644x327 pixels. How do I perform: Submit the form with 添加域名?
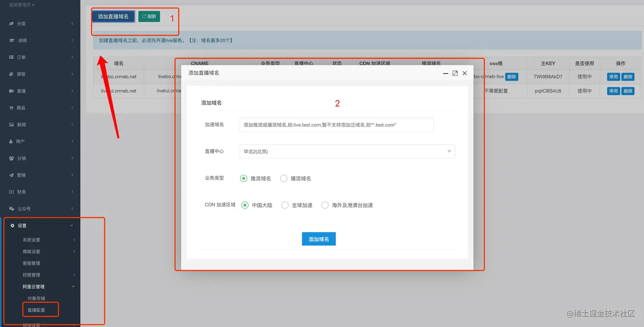point(319,239)
